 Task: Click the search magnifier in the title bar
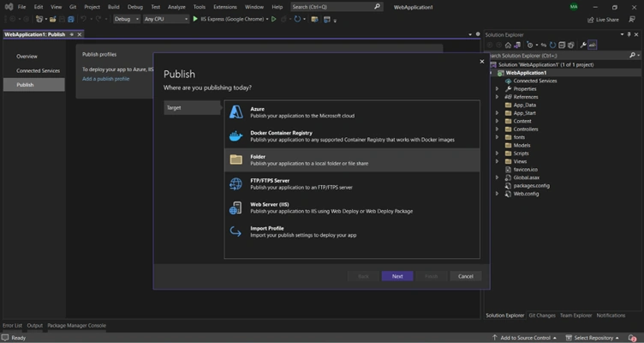(x=377, y=7)
